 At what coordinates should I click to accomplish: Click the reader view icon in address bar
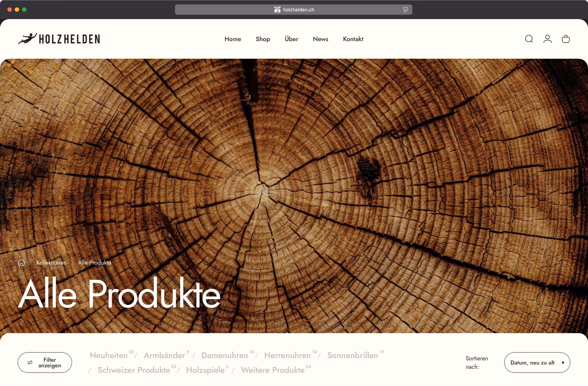point(405,10)
